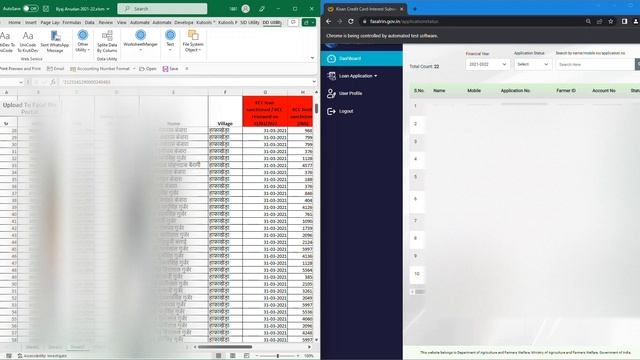Select the Village column header cell

[225, 111]
